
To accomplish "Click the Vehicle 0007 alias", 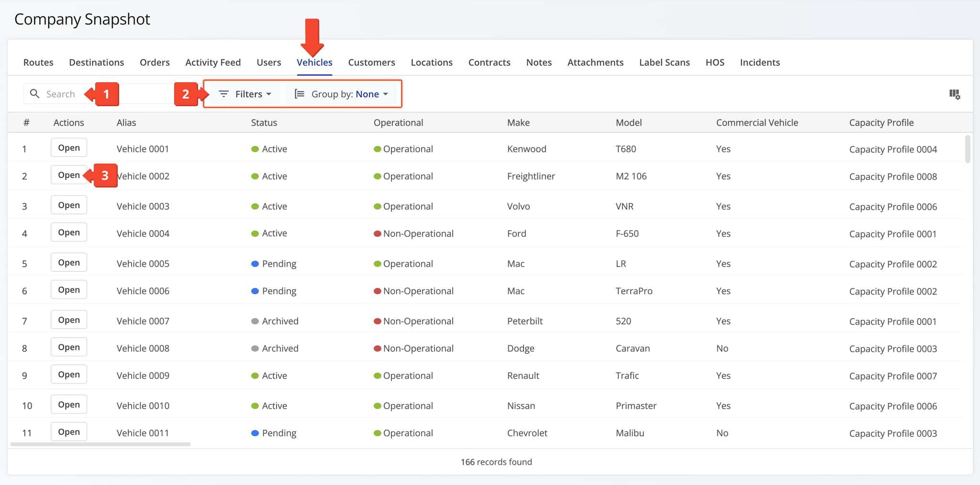I will pyautogui.click(x=143, y=321).
